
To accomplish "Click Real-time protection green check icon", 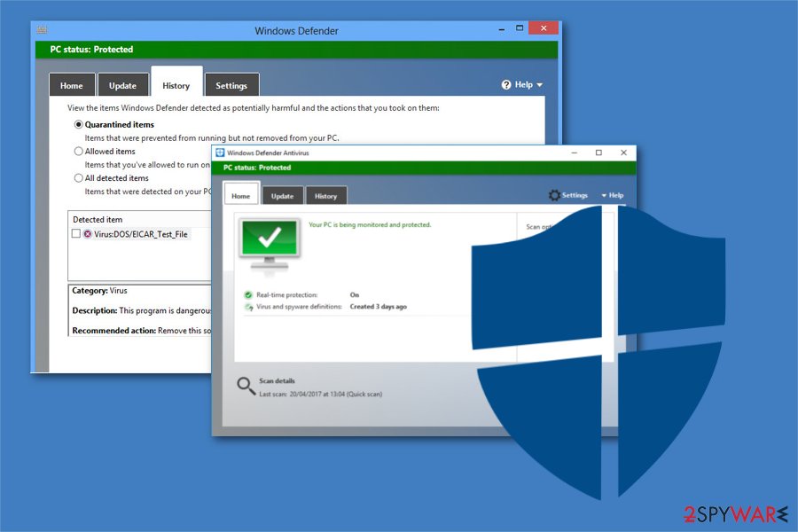I will coord(248,294).
